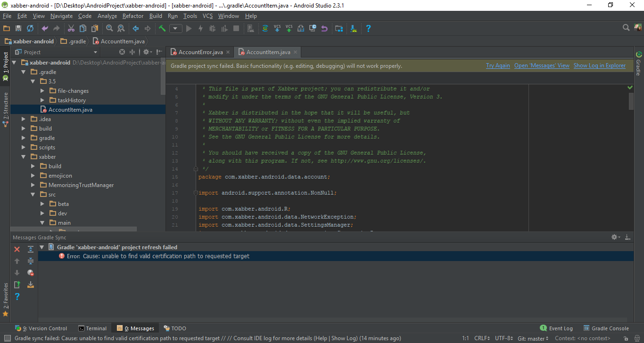This screenshot has width=644, height=343.
Task: Click the Find magnifier toolbar icon
Action: tap(109, 28)
